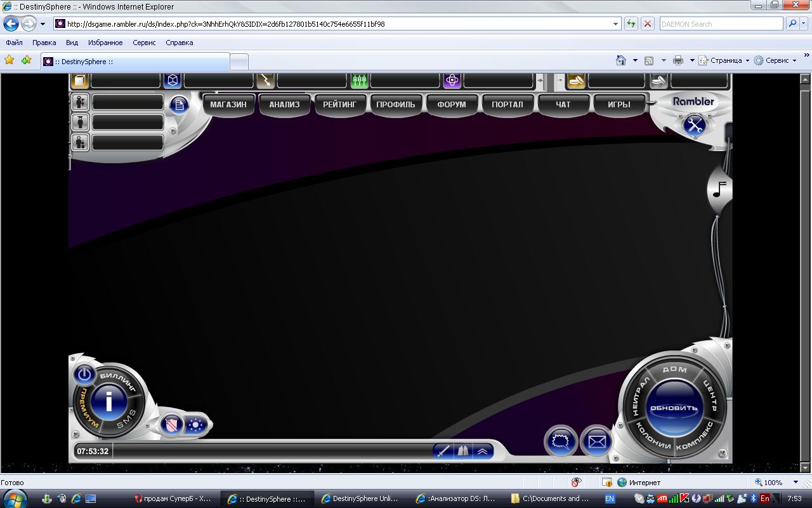Open the mail envelope icon
Viewport: 812px width, 508px height.
pyautogui.click(x=596, y=441)
